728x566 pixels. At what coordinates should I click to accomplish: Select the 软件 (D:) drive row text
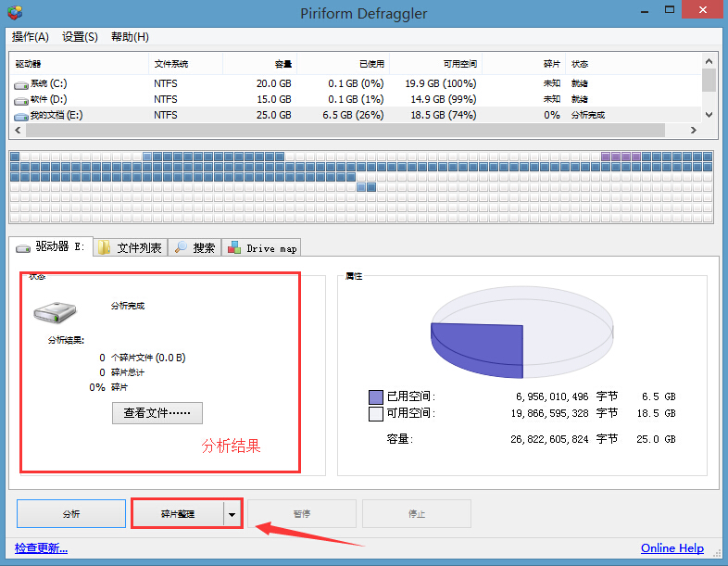49,99
